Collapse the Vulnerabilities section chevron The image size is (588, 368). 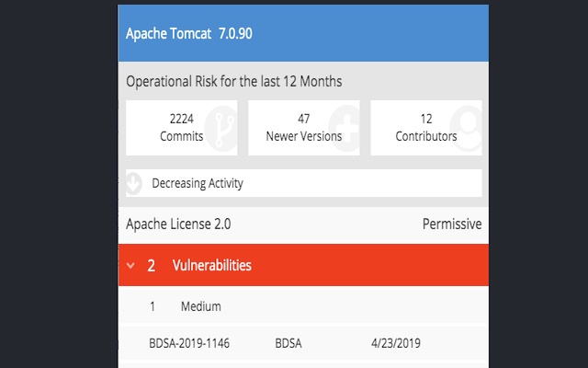click(x=130, y=267)
